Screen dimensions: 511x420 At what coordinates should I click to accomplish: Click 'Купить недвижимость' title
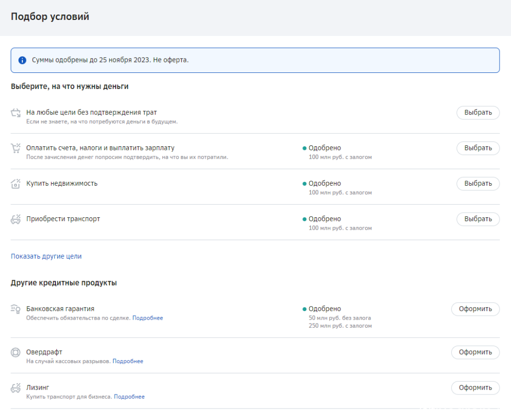pyautogui.click(x=62, y=184)
